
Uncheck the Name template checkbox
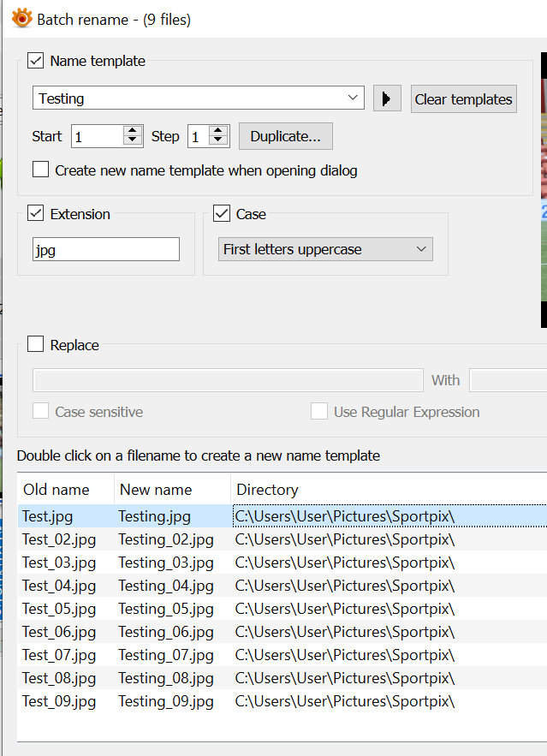36,61
